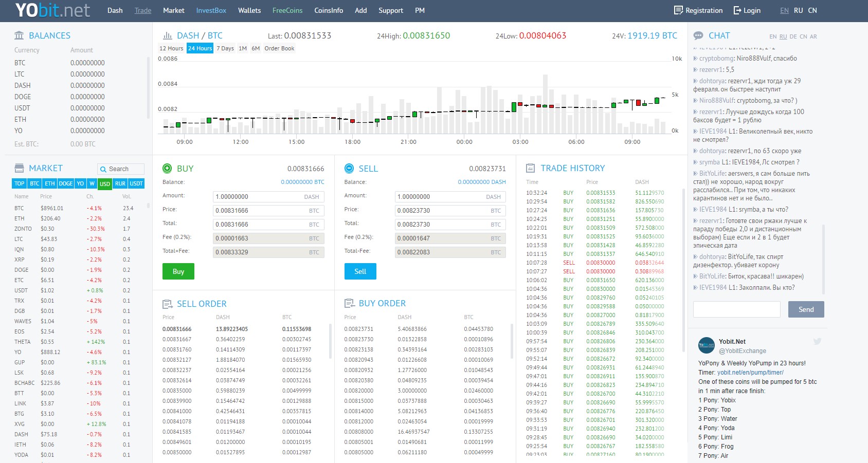Select the 1M chart tab
This screenshot has height=463, width=868.
click(x=243, y=48)
